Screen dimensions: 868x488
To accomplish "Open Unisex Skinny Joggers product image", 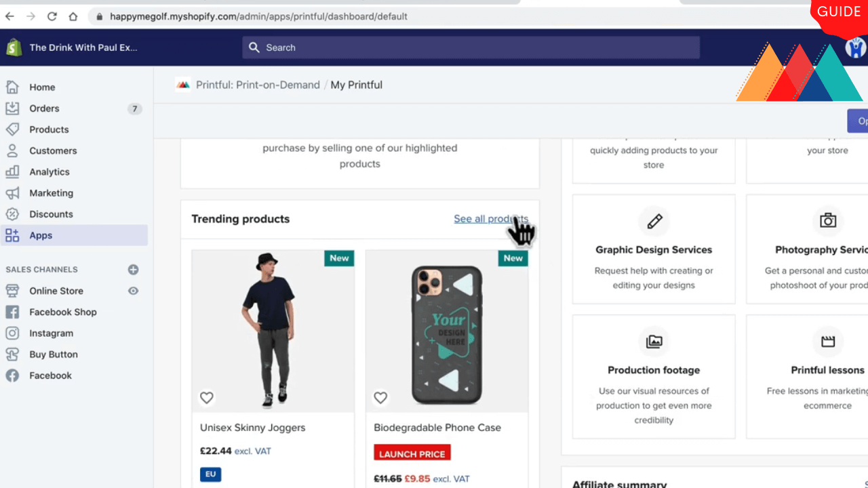I will coord(273,331).
